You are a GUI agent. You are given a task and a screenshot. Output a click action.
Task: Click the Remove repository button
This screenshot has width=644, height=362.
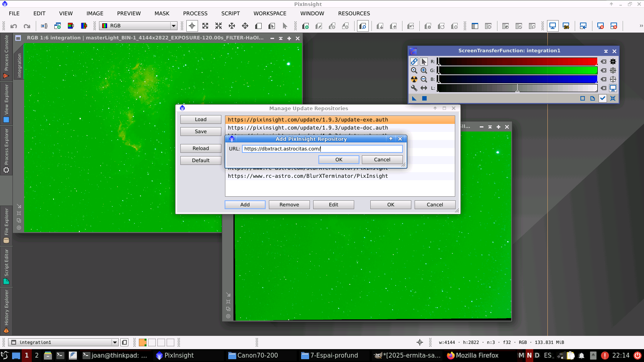pyautogui.click(x=289, y=205)
